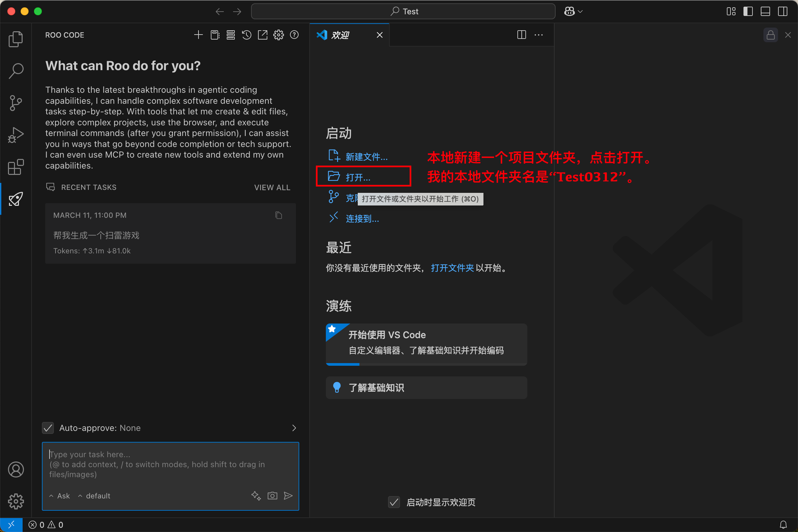Click the task input text field
Viewport: 798px width, 532px height.
[170, 464]
